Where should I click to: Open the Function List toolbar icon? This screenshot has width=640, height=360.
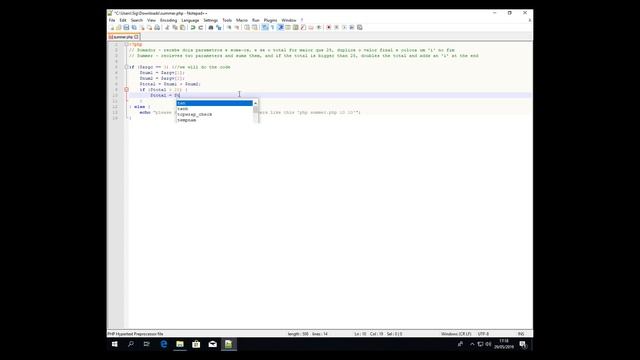(x=303, y=27)
